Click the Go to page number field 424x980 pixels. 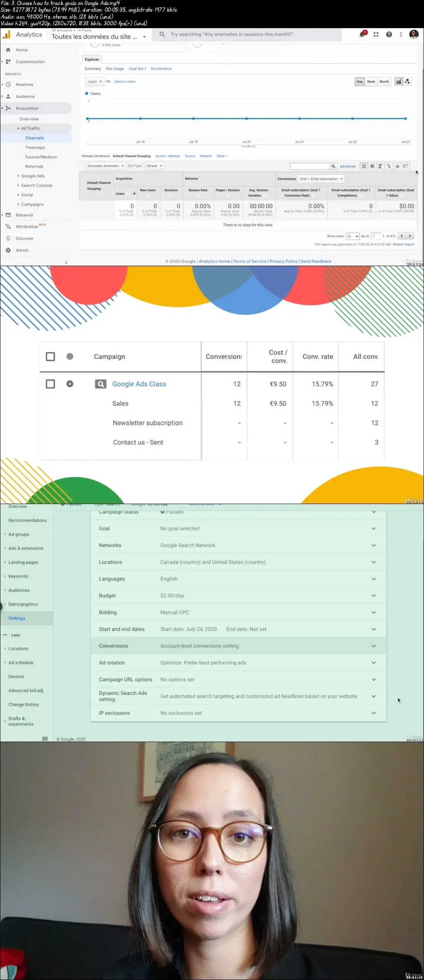pos(375,236)
